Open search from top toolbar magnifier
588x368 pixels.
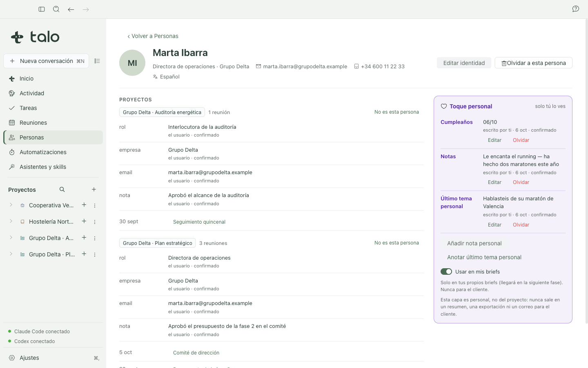pos(56,9)
